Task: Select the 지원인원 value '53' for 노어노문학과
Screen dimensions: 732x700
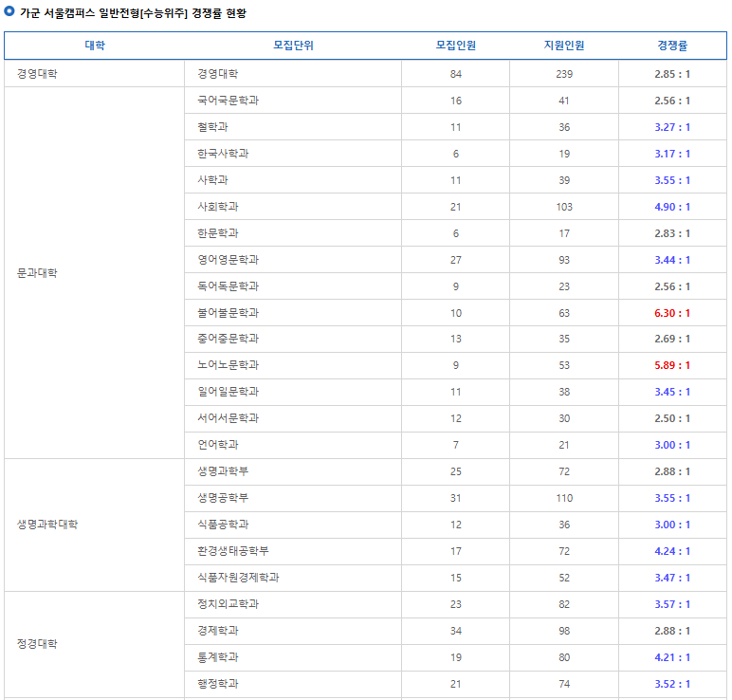Action: click(564, 365)
